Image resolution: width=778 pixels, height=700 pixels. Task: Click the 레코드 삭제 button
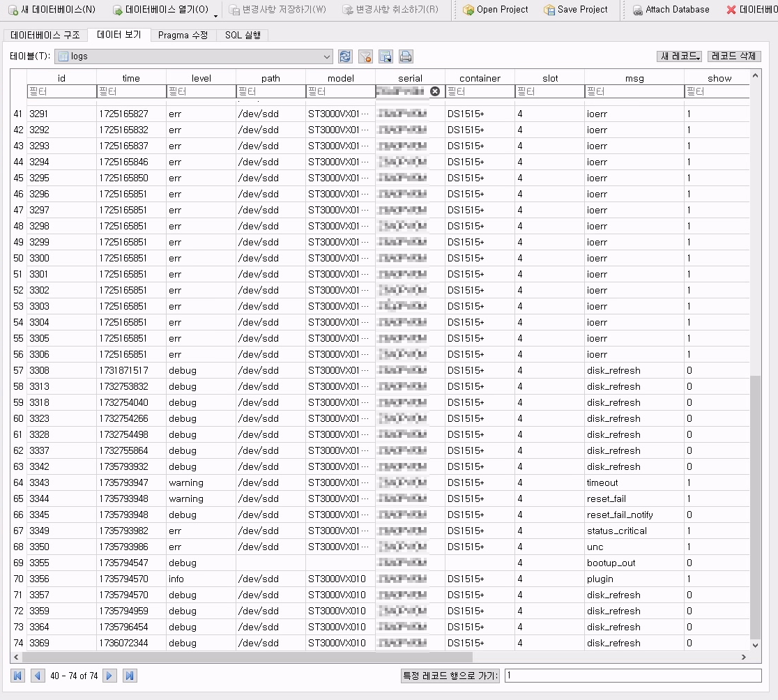point(734,56)
